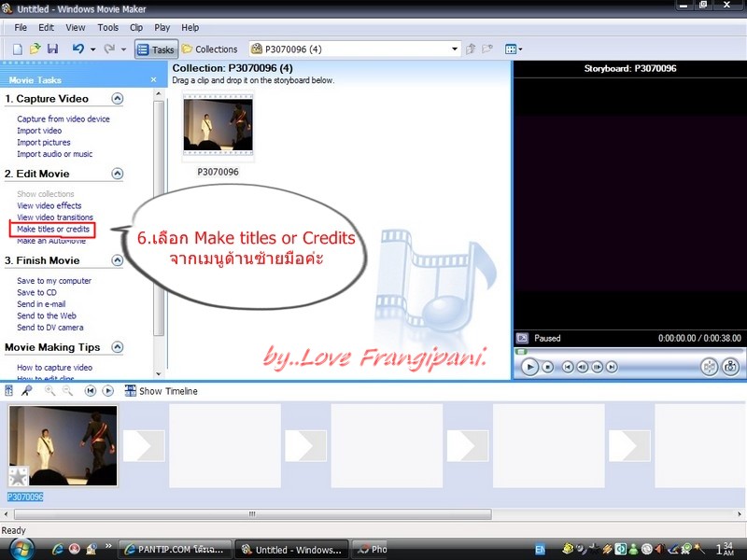The image size is (747, 560).
Task: Click the tasks pane scroll-down arrow
Action: tap(159, 374)
